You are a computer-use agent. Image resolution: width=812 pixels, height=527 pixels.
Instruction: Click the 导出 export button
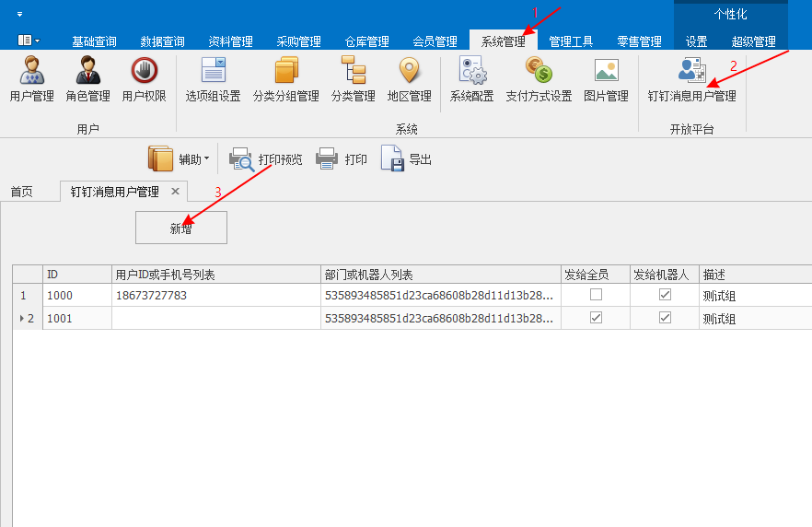click(x=406, y=159)
